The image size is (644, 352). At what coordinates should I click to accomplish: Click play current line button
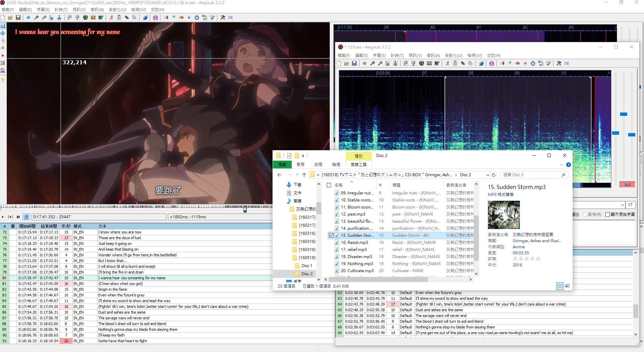10,217
